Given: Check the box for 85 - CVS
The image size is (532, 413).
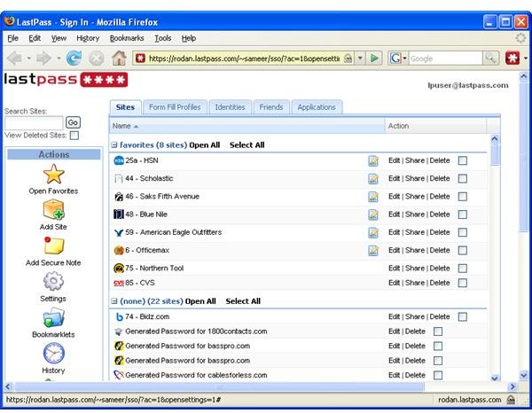Looking at the screenshot, I should tap(463, 283).
